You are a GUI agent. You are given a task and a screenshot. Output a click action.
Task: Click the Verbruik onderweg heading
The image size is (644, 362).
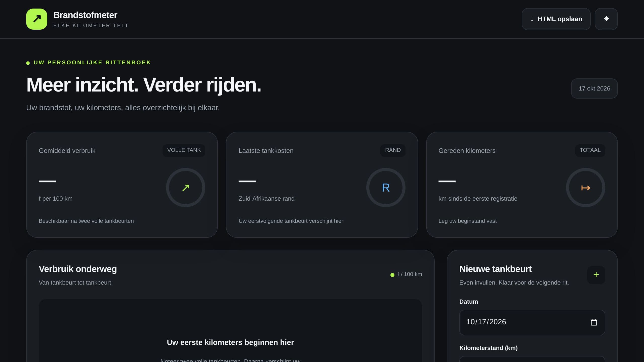(78, 269)
